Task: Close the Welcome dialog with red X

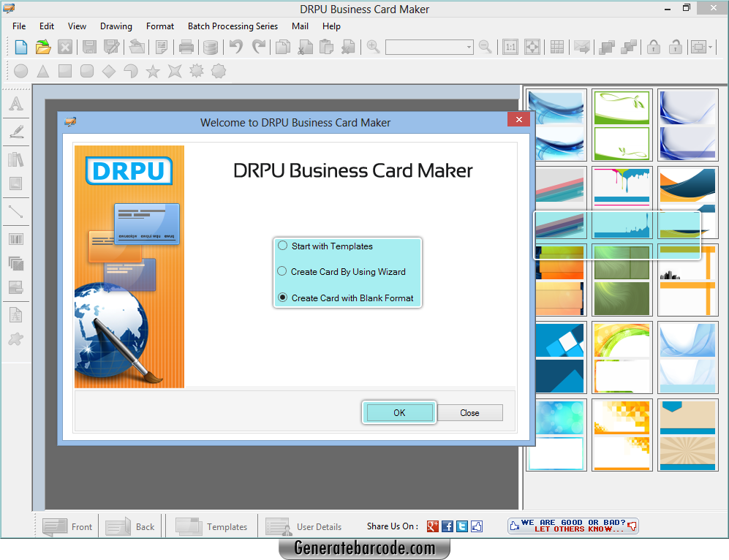Action: (x=519, y=119)
